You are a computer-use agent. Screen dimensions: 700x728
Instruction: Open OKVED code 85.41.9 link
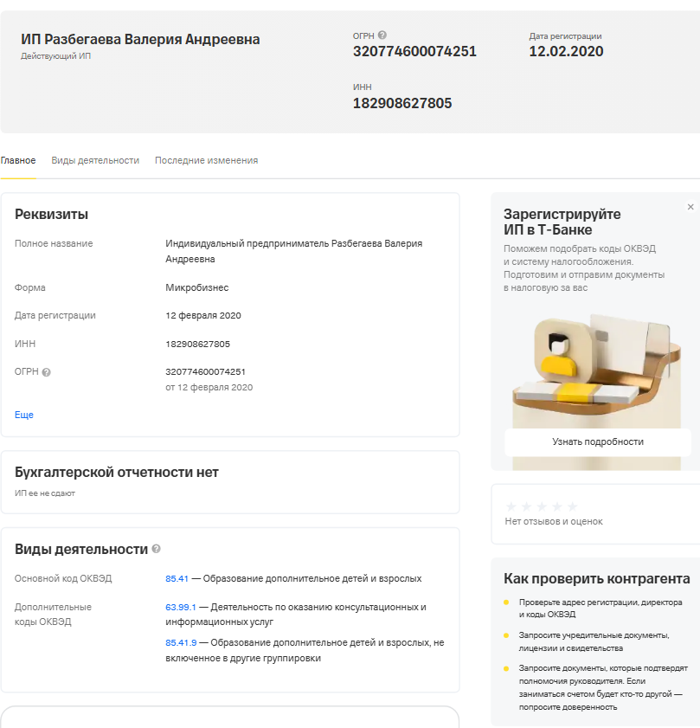tap(181, 643)
